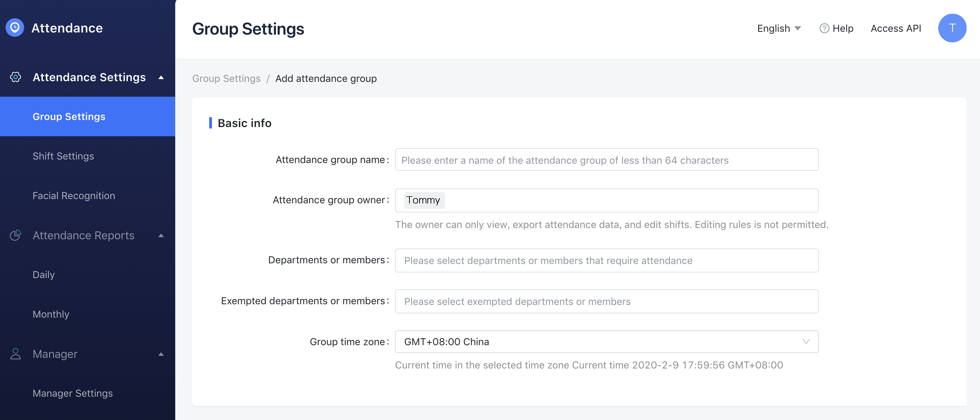Open the user avatar T menu

pos(952,28)
